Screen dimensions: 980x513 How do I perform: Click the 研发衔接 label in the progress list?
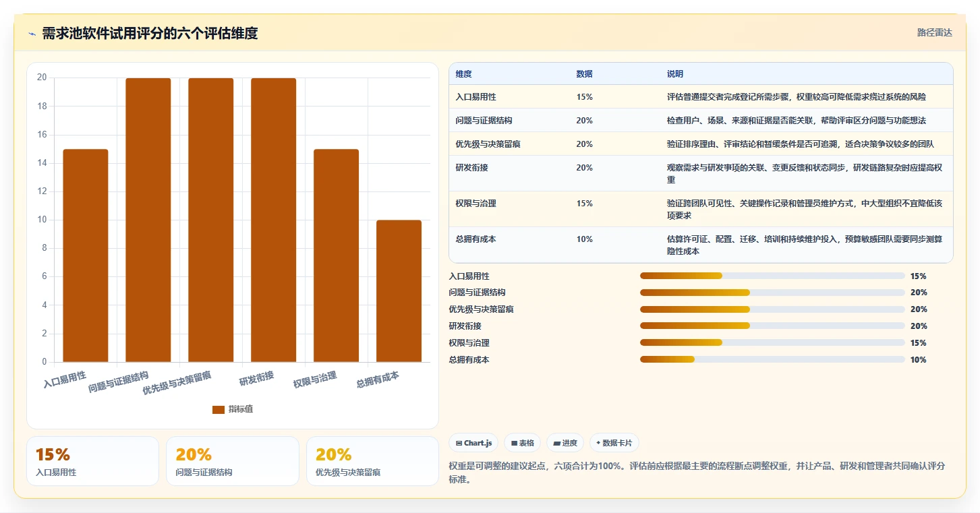[465, 326]
